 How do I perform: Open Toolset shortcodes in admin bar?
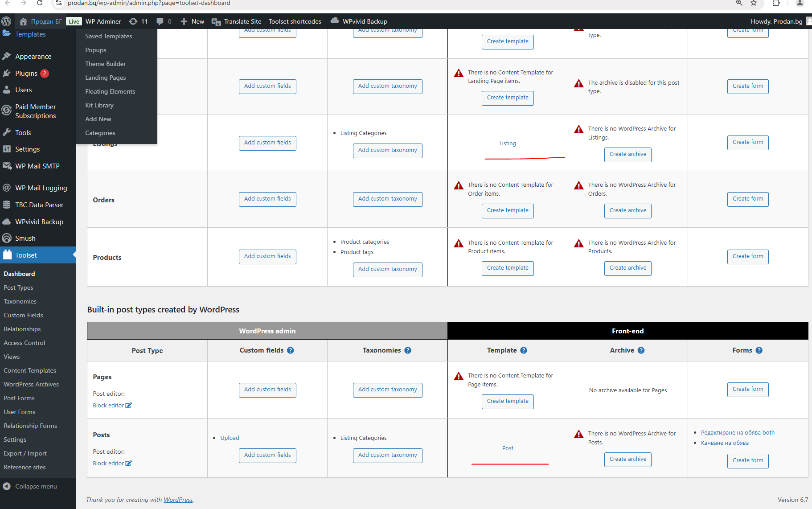click(x=295, y=21)
